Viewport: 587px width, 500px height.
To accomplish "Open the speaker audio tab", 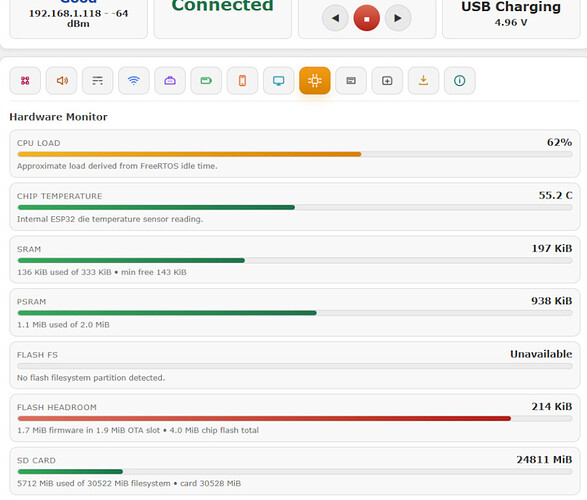I will point(61,80).
